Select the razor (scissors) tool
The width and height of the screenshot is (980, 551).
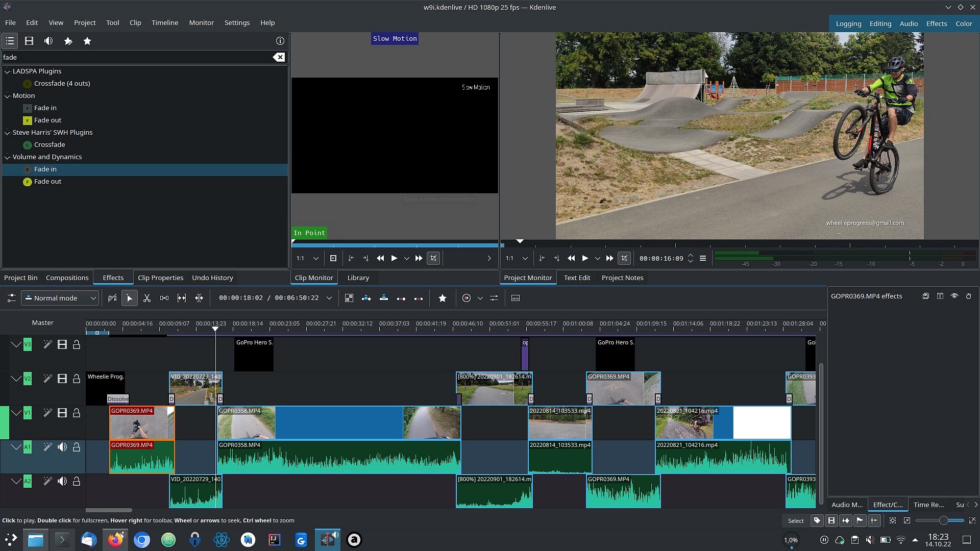click(147, 298)
